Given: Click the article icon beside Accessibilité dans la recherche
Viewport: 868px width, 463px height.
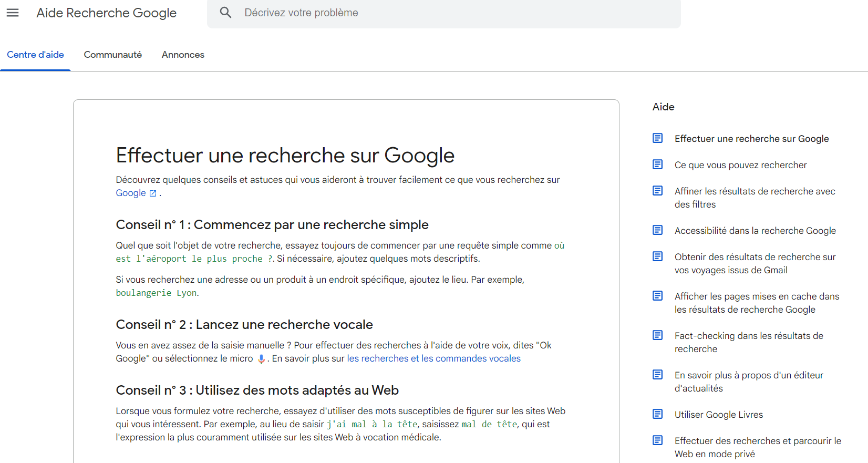Looking at the screenshot, I should (x=657, y=230).
